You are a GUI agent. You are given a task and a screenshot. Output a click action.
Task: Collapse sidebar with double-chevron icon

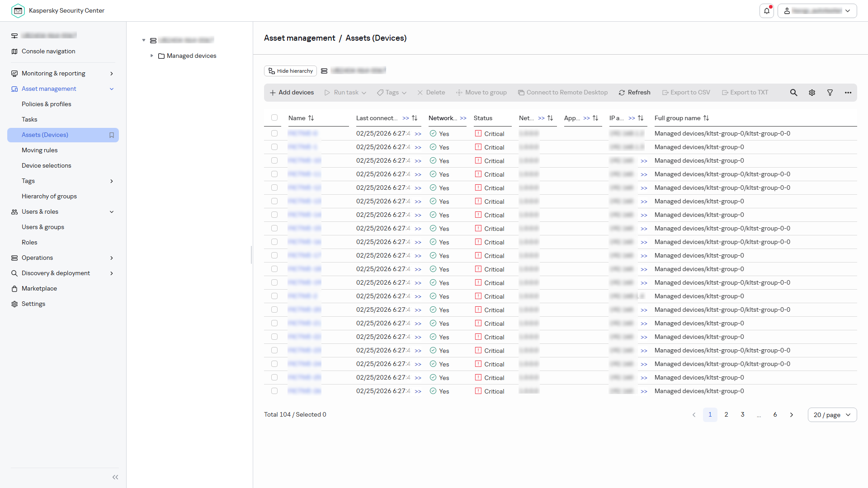tap(115, 477)
